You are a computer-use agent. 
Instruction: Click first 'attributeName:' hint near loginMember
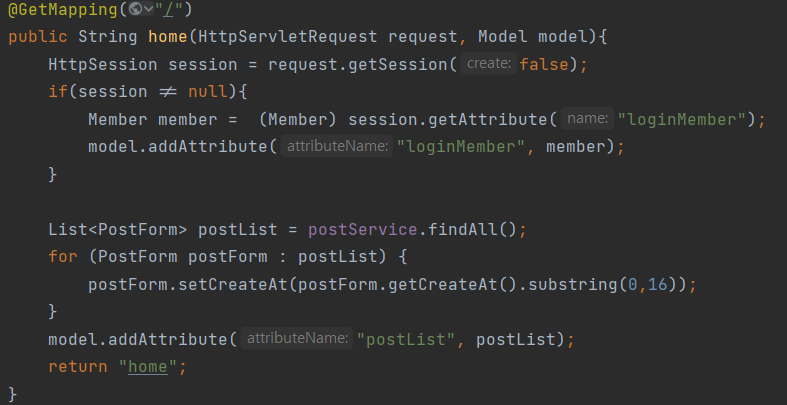point(337,147)
